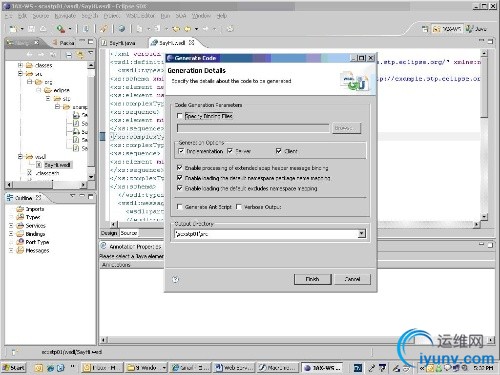This screenshot has height=375, width=500.
Task: Toggle default namespace package name mapping checkbox
Action: point(180,178)
